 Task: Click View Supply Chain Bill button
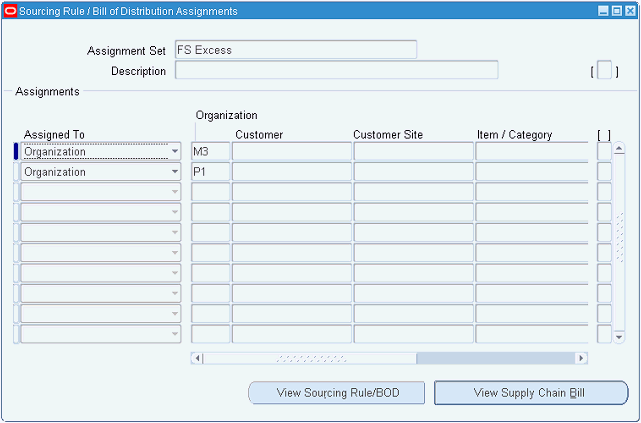click(x=531, y=393)
